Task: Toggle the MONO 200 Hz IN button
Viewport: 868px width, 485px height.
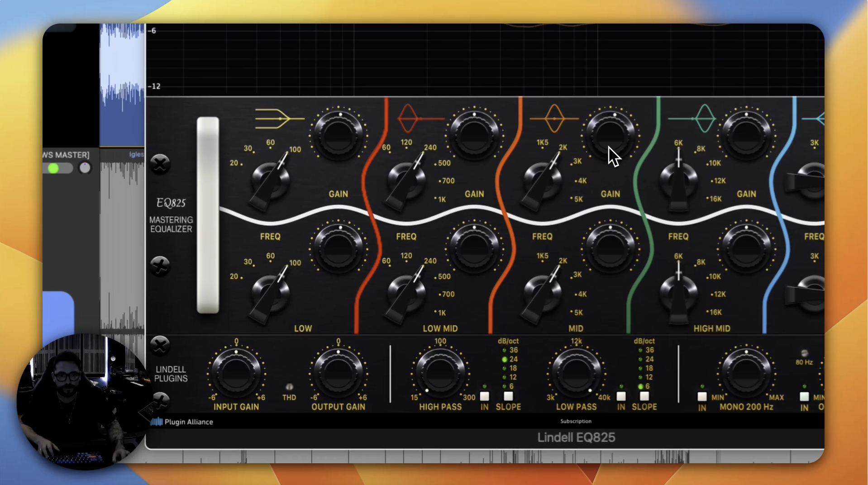Action: point(702,397)
